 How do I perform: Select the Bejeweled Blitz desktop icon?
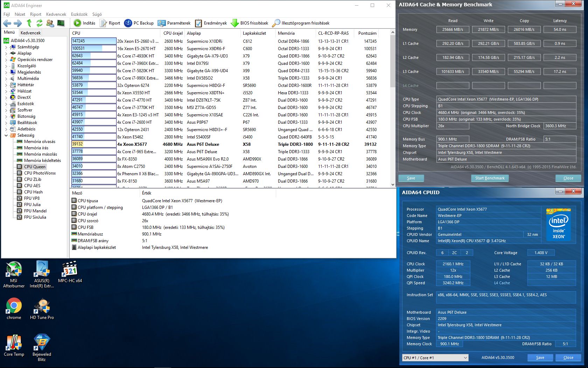tap(42, 348)
